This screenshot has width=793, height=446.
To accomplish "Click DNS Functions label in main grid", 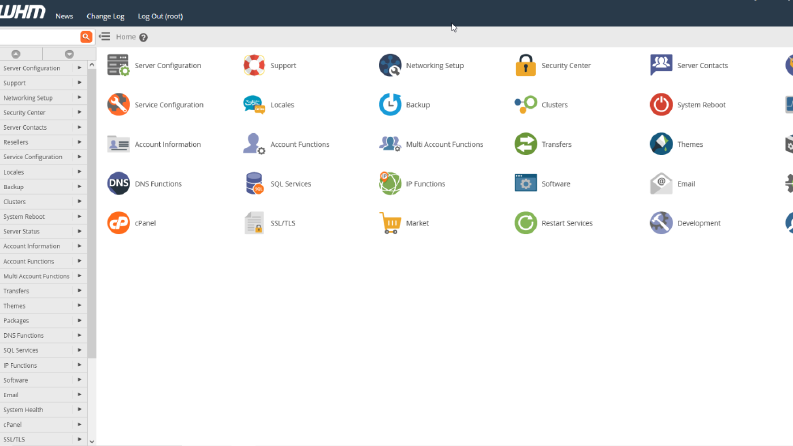I will [x=158, y=184].
